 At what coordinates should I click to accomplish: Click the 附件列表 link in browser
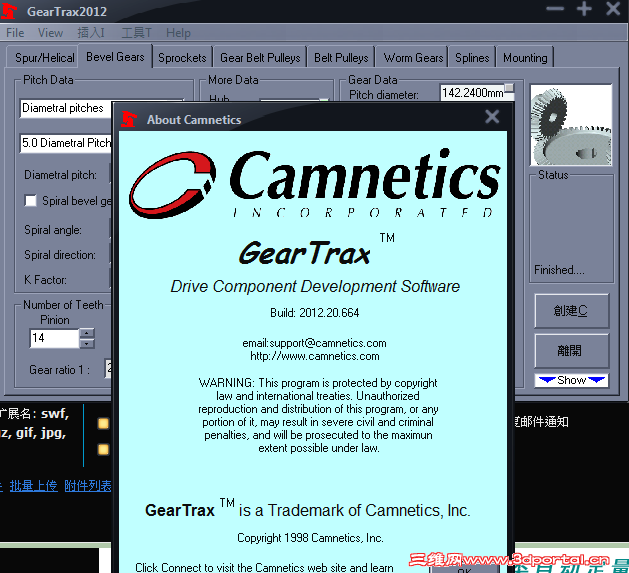pos(87,486)
